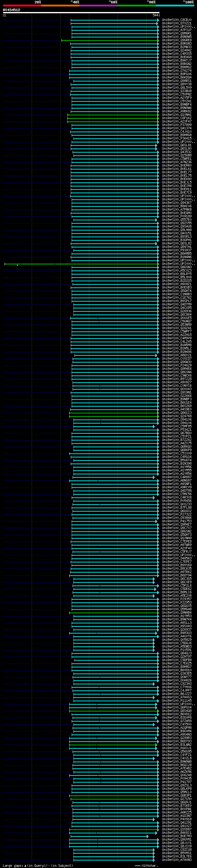Select hit label UniRef100_B0ELK1

coord(176,169)
